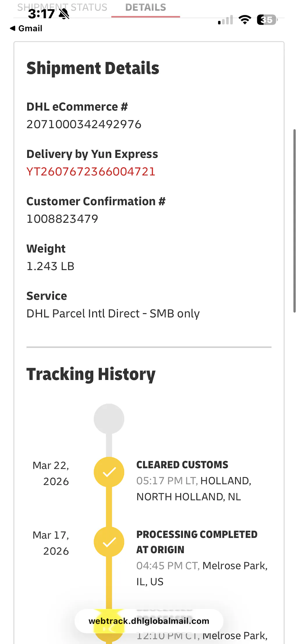
Task: Tap the silent mode bell icon
Action: [64, 14]
